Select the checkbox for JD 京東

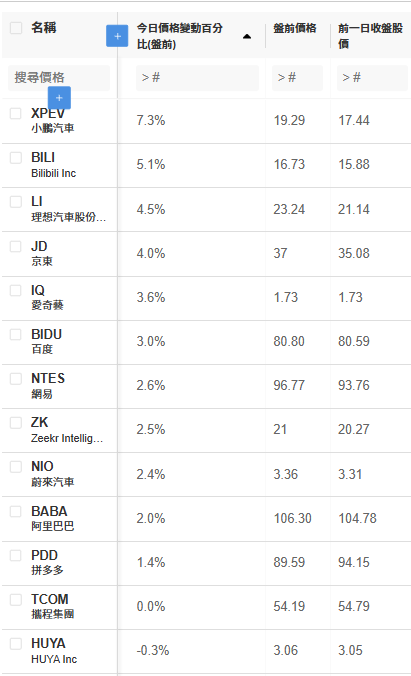click(x=16, y=246)
